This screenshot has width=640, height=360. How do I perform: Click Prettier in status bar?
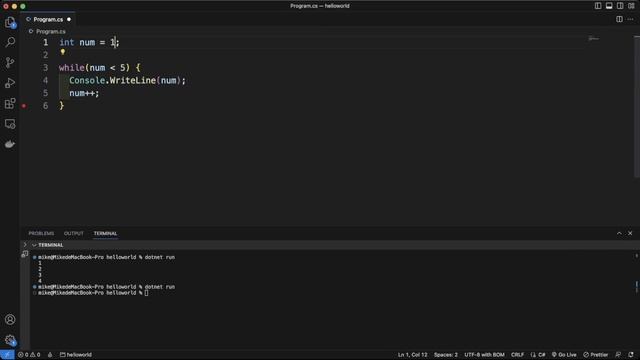click(596, 355)
